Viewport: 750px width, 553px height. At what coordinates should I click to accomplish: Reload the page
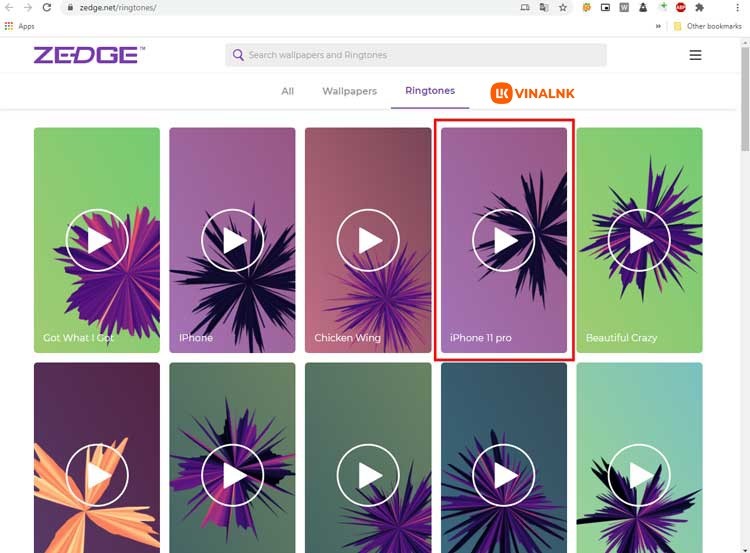46,7
